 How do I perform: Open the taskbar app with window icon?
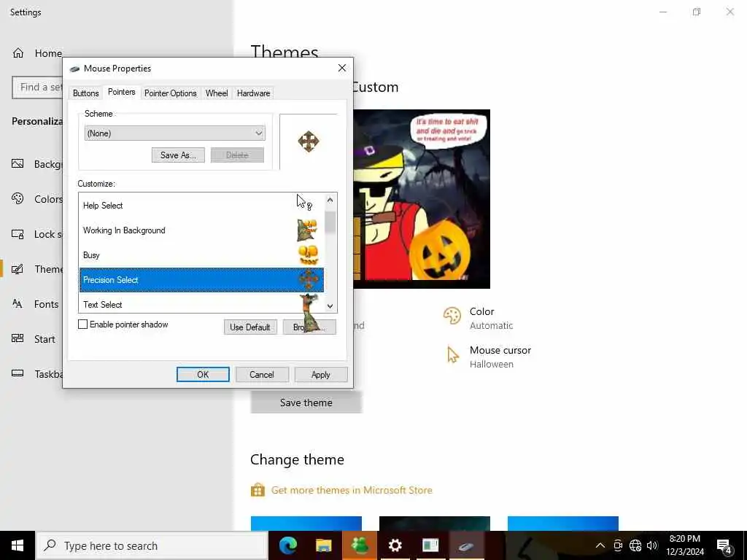pos(430,545)
